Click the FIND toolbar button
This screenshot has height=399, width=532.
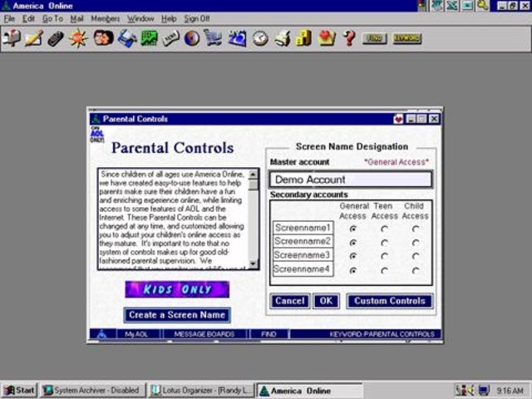(x=374, y=38)
